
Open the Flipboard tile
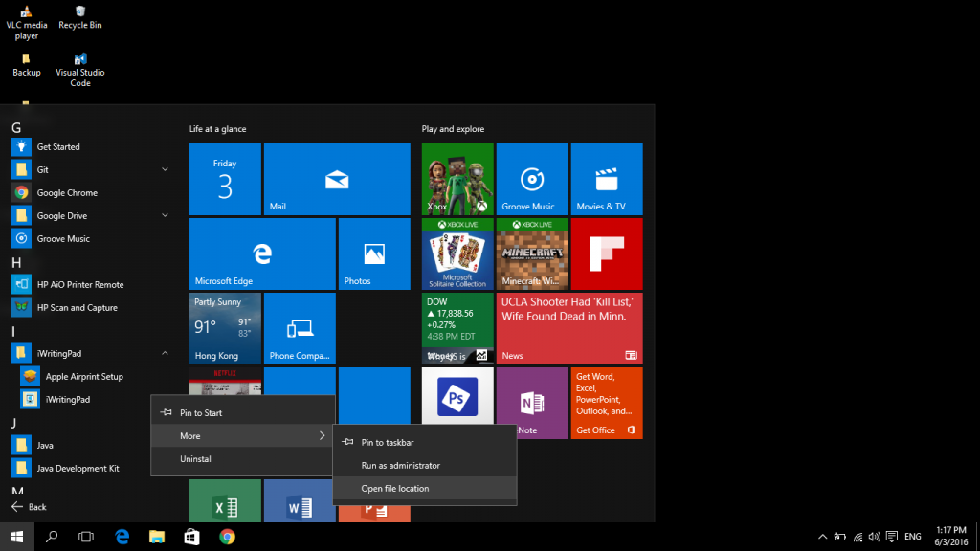(606, 253)
